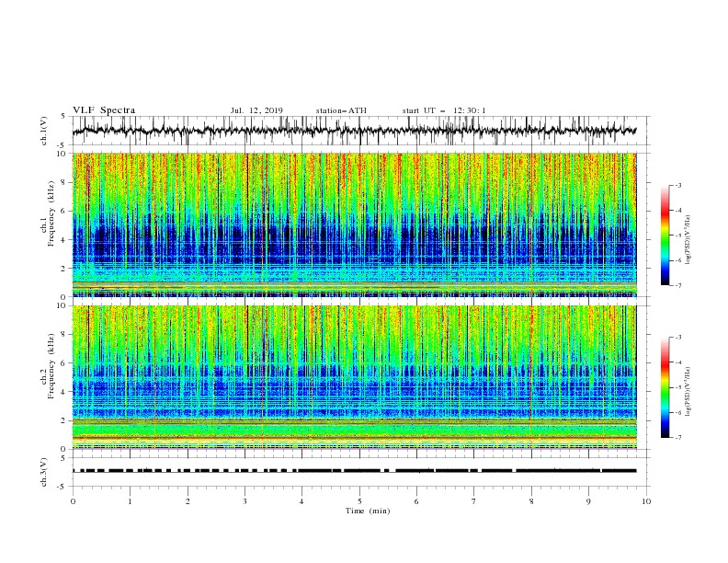Click the "start UT = 12:30:1" text

(444, 110)
